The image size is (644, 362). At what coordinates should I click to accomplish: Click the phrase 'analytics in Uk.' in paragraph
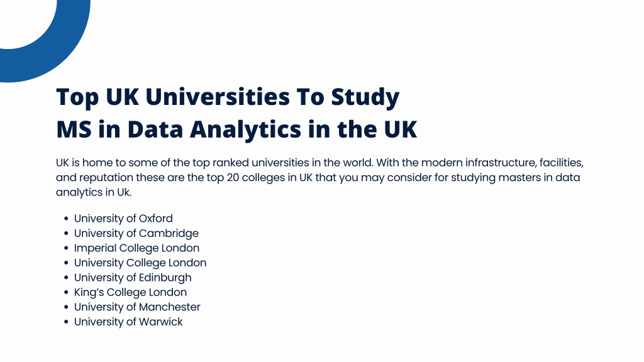94,192
